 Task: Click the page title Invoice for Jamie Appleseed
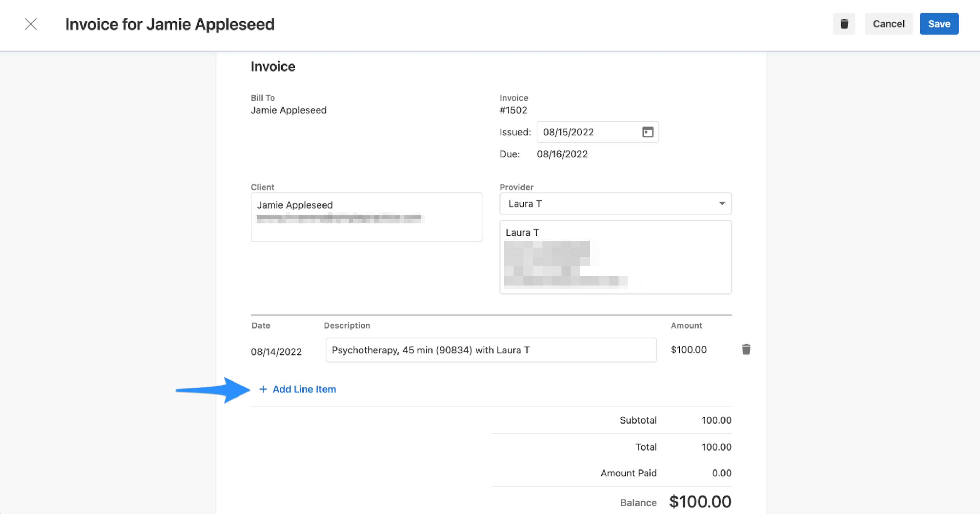[170, 24]
